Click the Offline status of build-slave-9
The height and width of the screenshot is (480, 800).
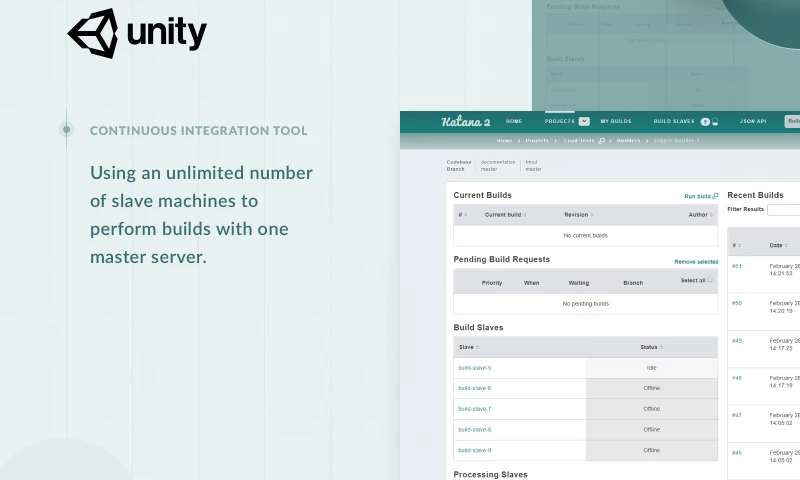click(652, 450)
